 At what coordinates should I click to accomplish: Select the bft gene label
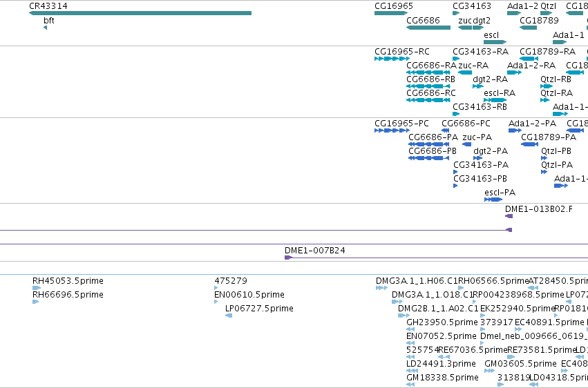point(49,21)
